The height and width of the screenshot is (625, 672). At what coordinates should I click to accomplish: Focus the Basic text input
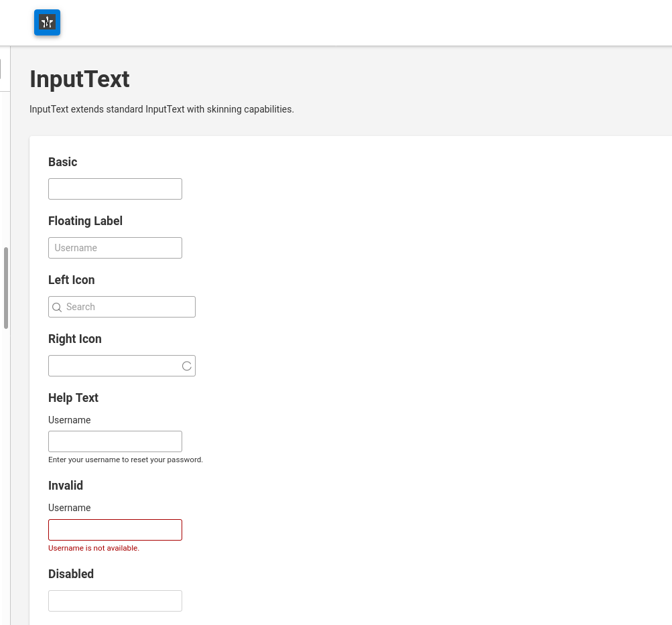[115, 189]
